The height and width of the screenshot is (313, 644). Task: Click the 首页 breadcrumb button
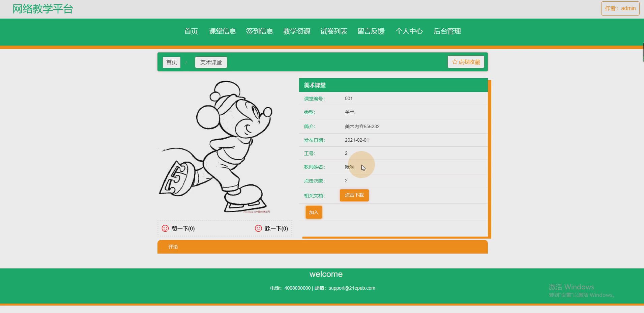point(172,62)
